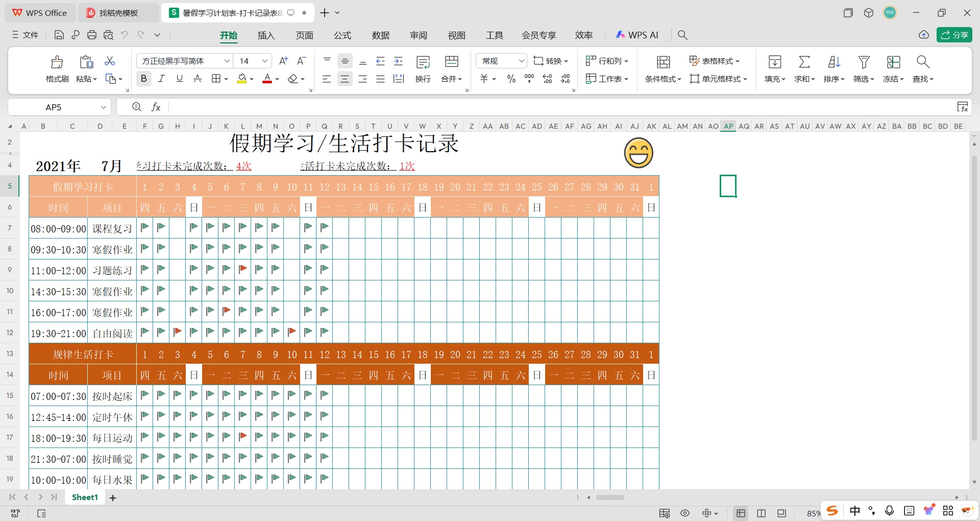Click the Fill (填充) icon
980x521 pixels.
(x=775, y=62)
